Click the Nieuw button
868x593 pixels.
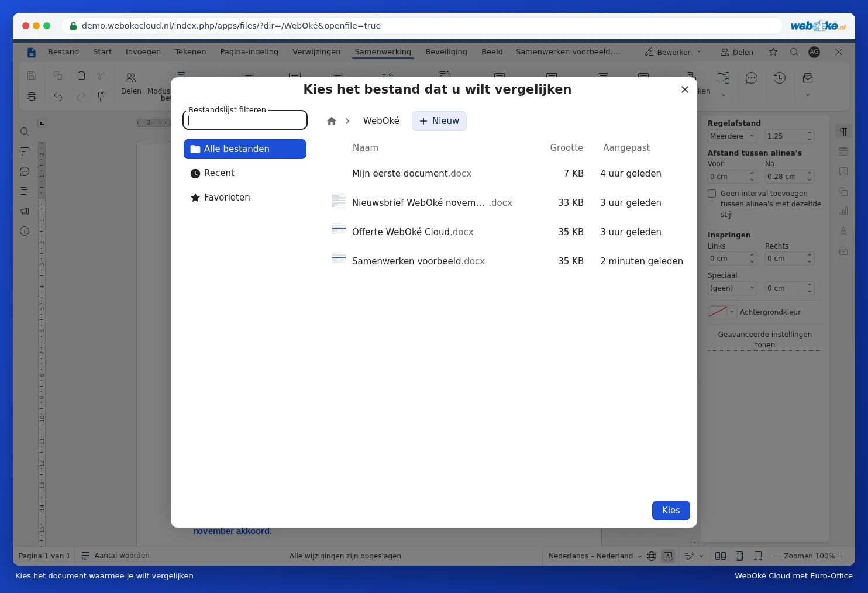click(x=439, y=121)
